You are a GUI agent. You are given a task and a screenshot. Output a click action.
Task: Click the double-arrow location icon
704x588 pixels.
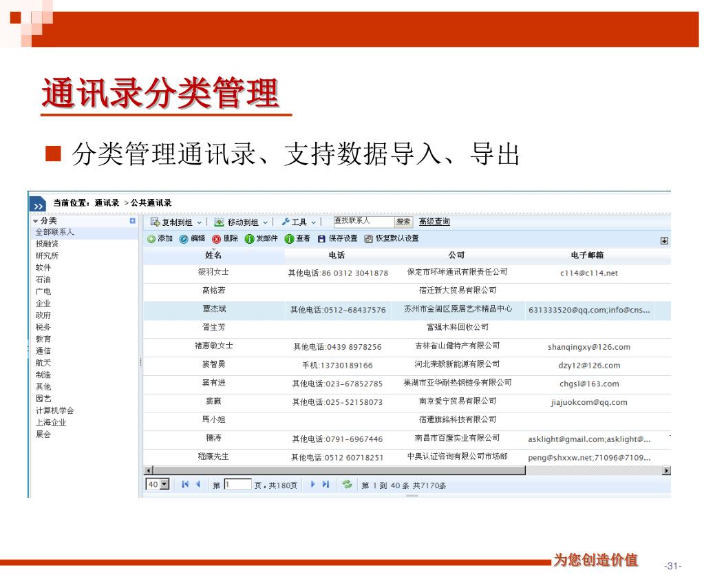coord(38,204)
